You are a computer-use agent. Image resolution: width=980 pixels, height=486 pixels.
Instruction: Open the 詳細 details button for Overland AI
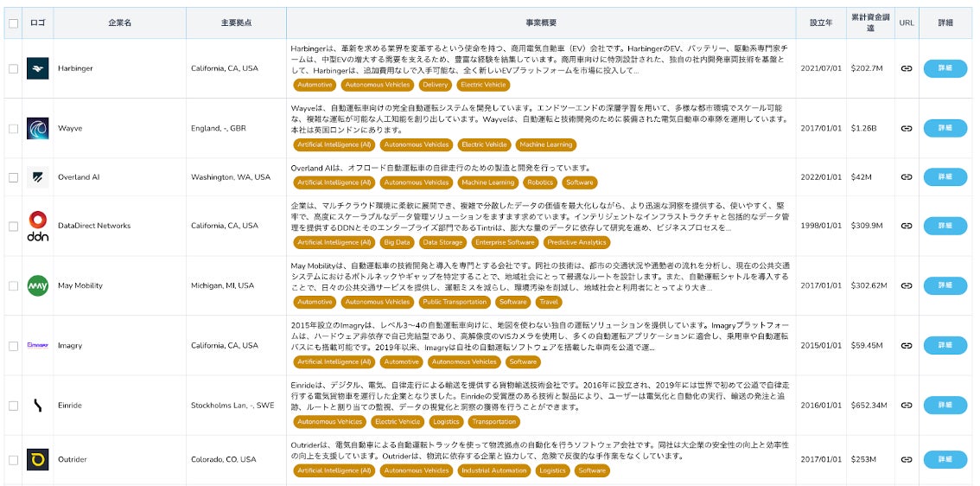click(x=945, y=177)
